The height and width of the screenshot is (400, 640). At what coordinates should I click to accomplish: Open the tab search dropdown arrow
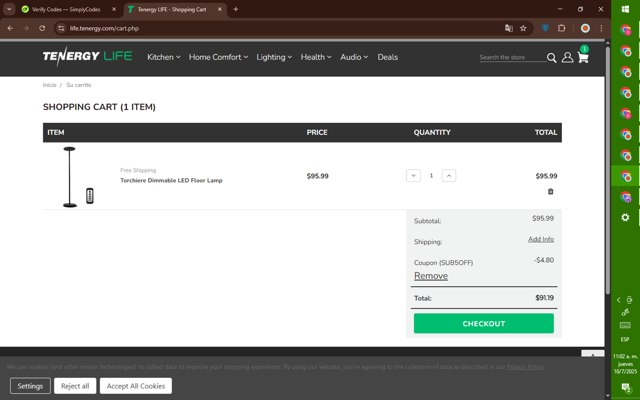coord(9,9)
